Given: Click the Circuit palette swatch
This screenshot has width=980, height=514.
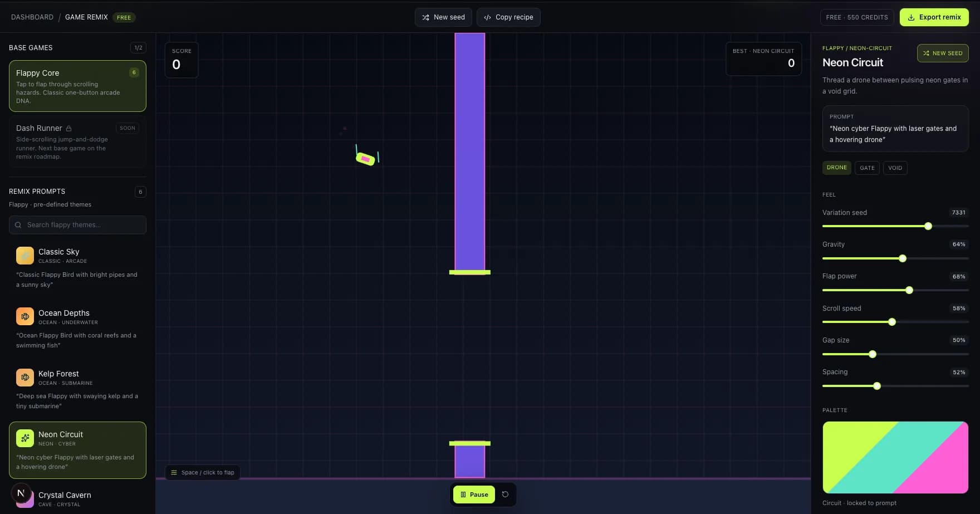Looking at the screenshot, I should [895, 457].
